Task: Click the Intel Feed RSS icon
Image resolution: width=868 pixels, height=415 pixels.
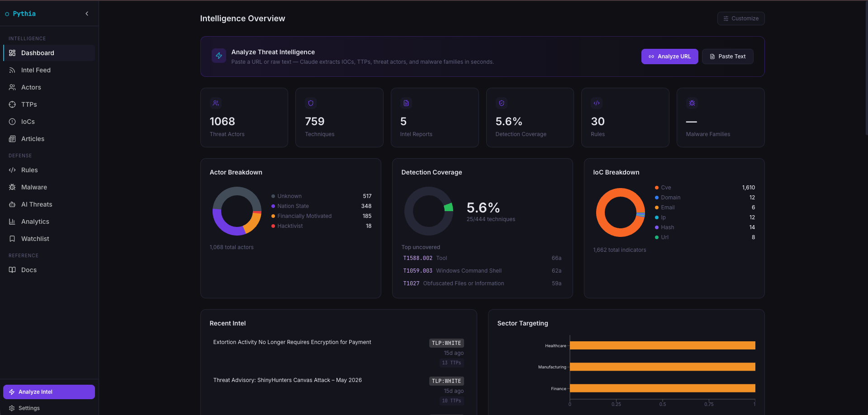Action: [12, 70]
